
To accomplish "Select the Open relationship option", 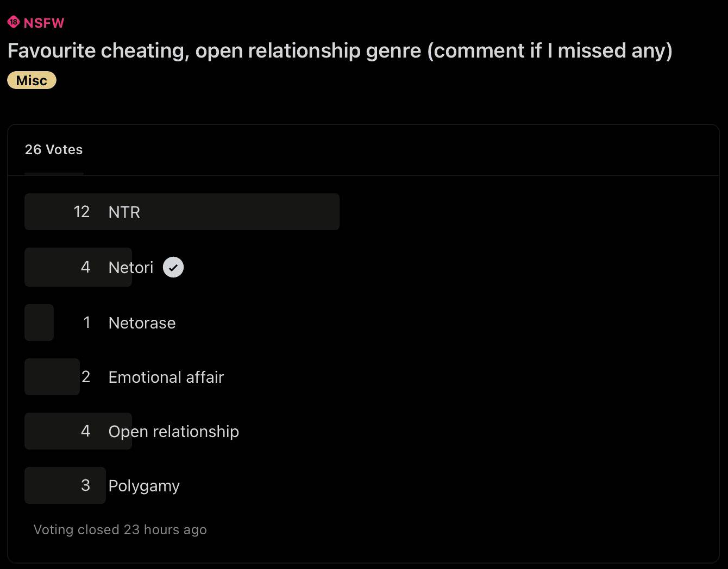I will (x=173, y=431).
